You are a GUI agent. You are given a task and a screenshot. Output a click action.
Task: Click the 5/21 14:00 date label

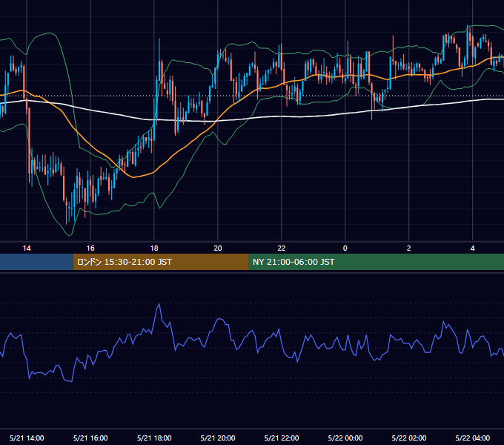coord(27,438)
